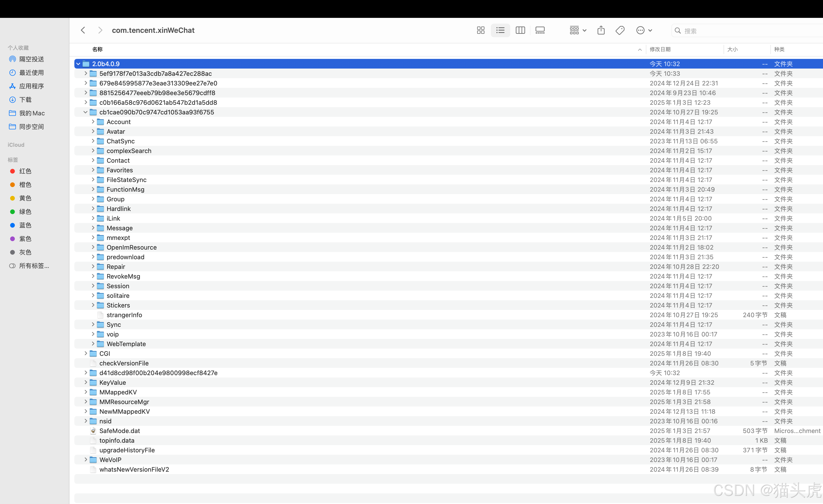Viewport: 823px width, 504px height.
Task: Switch to gallery view mode
Action: tap(540, 30)
